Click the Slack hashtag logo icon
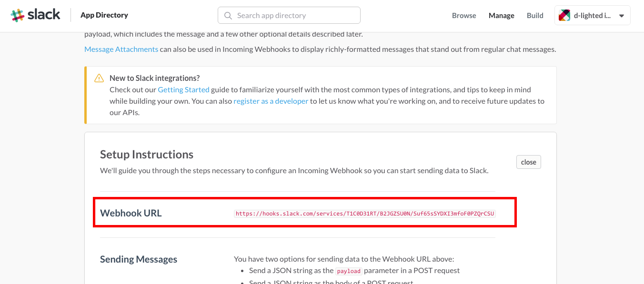This screenshot has width=644, height=284. coord(18,15)
